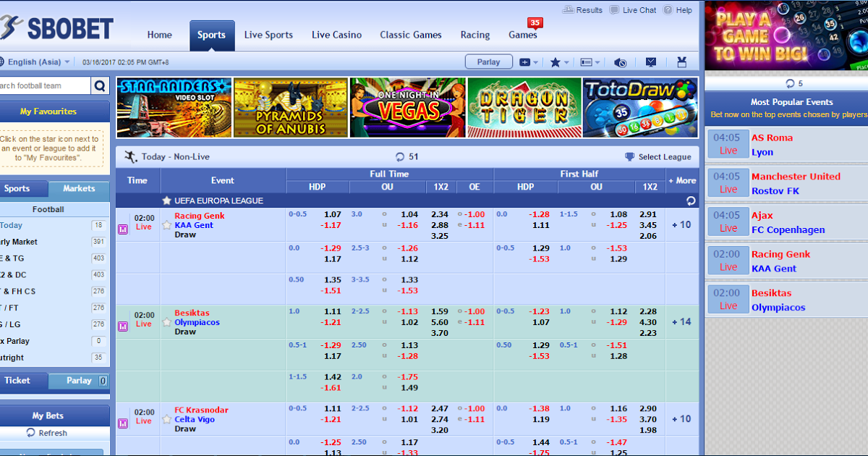Open the Live Casino menu
This screenshot has width=868, height=456.
tap(336, 35)
